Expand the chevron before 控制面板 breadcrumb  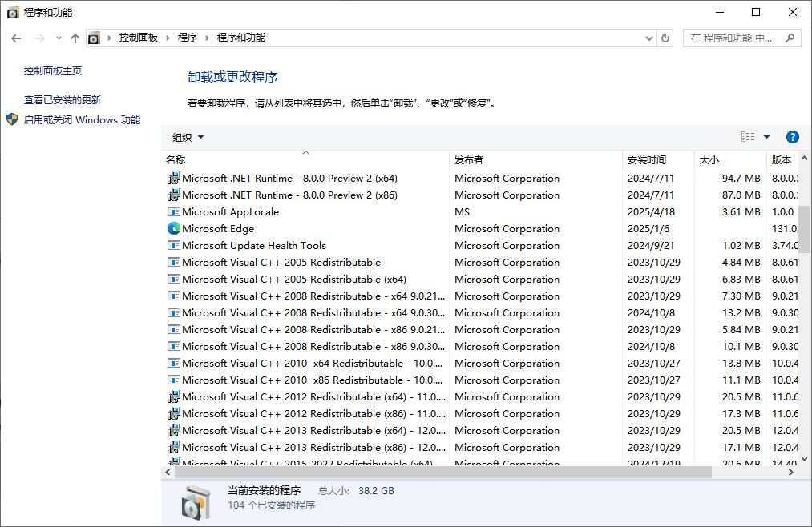click(109, 38)
